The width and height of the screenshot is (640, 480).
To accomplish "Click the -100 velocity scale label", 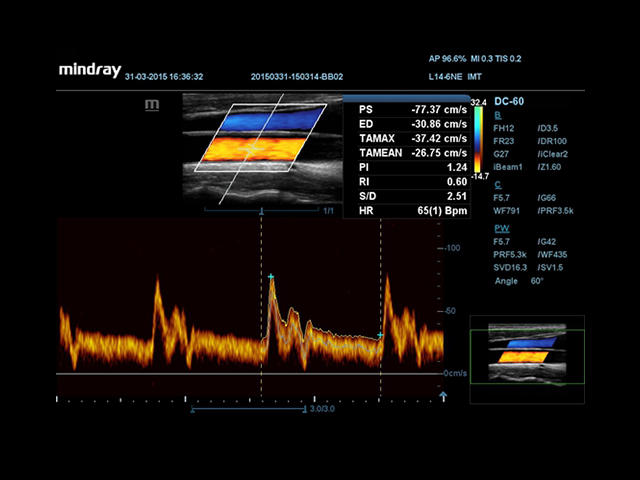I will pos(453,248).
